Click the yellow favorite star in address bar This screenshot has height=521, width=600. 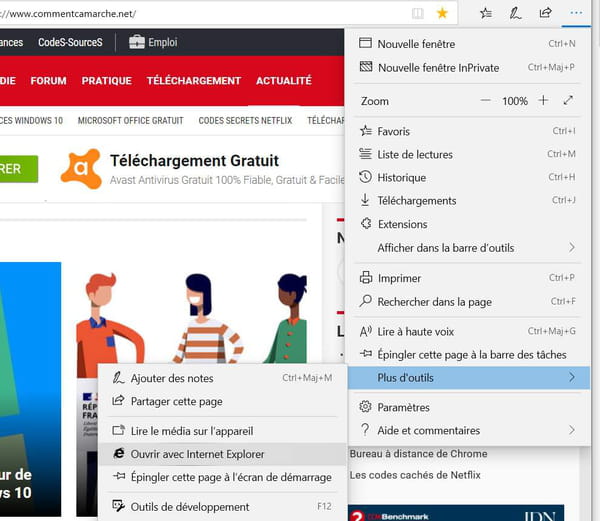pos(442,14)
